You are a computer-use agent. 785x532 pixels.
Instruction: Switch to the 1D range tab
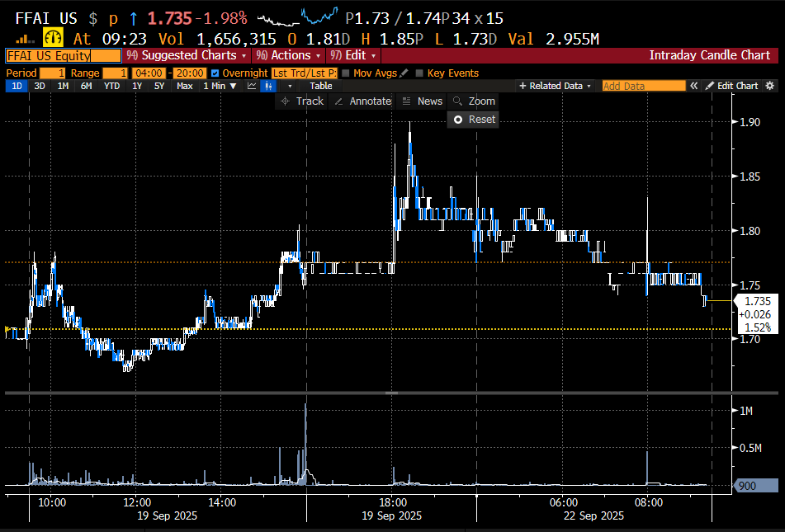17,86
